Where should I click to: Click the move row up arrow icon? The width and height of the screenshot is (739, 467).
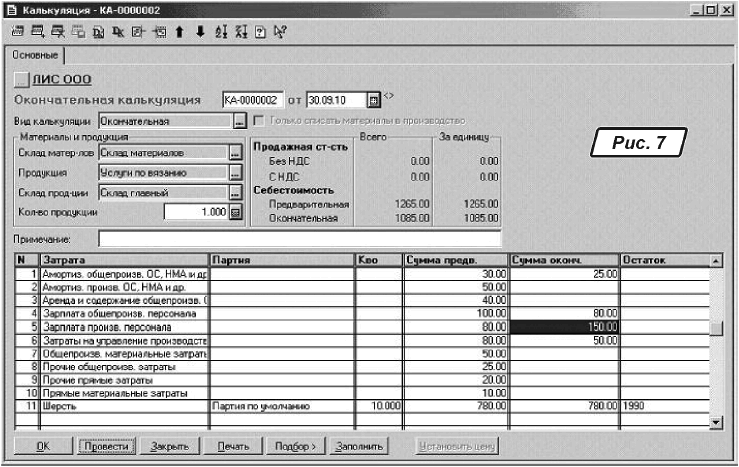pos(179,30)
